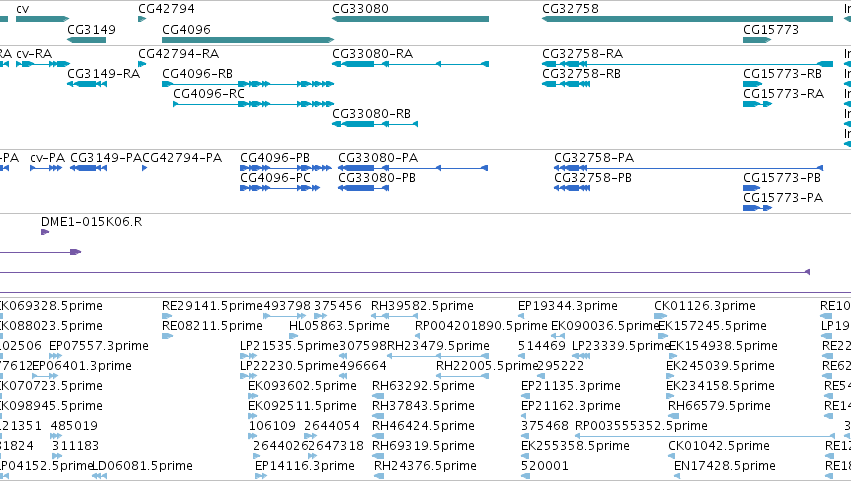This screenshot has height=481, width=851.
Task: Click EST LP21535.5prime
Action: 249,356
